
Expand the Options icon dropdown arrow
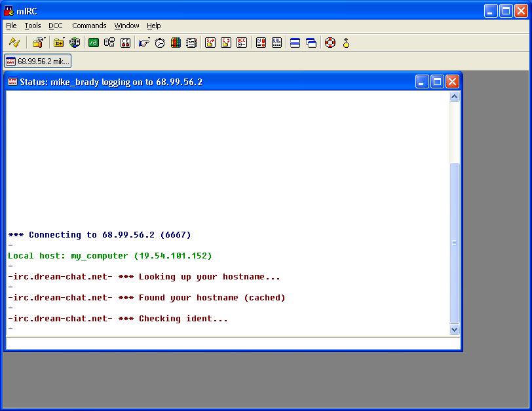click(45, 39)
